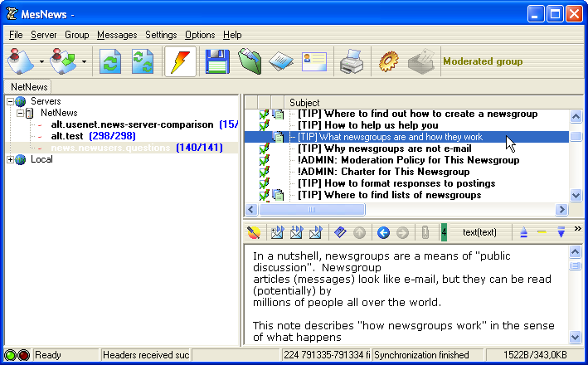The height and width of the screenshot is (365, 588).
Task: Select the alt.test newsgroup
Action: [x=67, y=136]
